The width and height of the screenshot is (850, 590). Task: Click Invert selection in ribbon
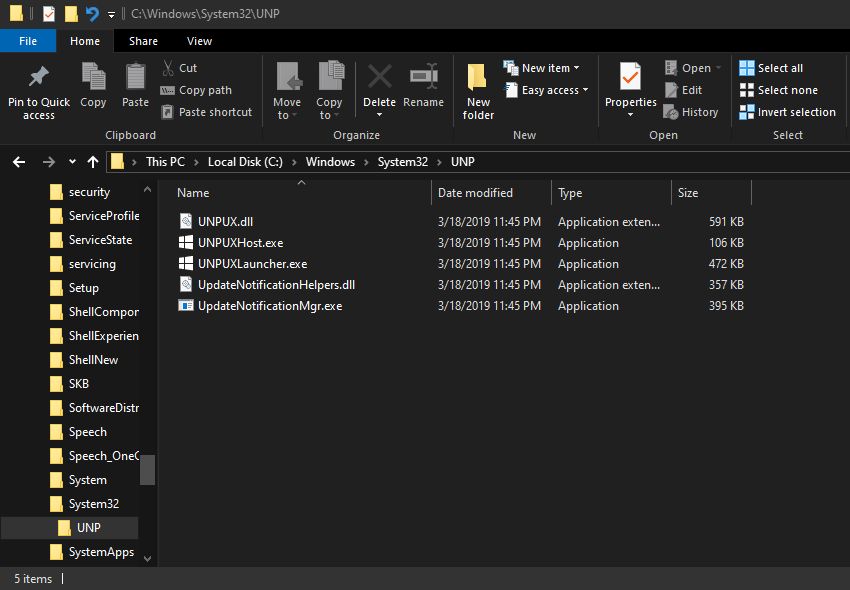(x=787, y=112)
